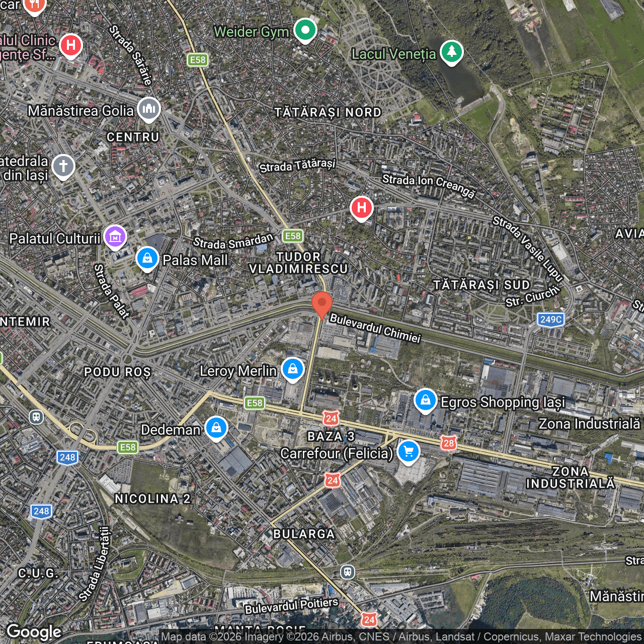Click the Str. Ciurchi street label
This screenshot has width=644, height=644.
tap(533, 296)
